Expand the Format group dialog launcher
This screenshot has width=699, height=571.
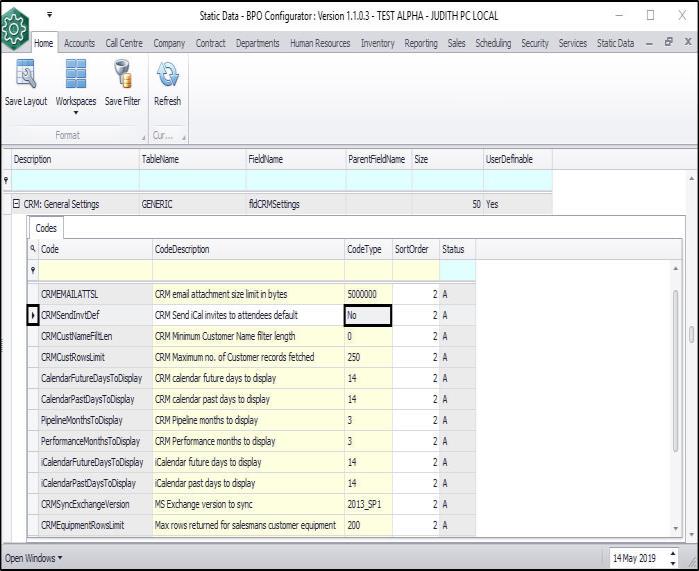(141, 137)
